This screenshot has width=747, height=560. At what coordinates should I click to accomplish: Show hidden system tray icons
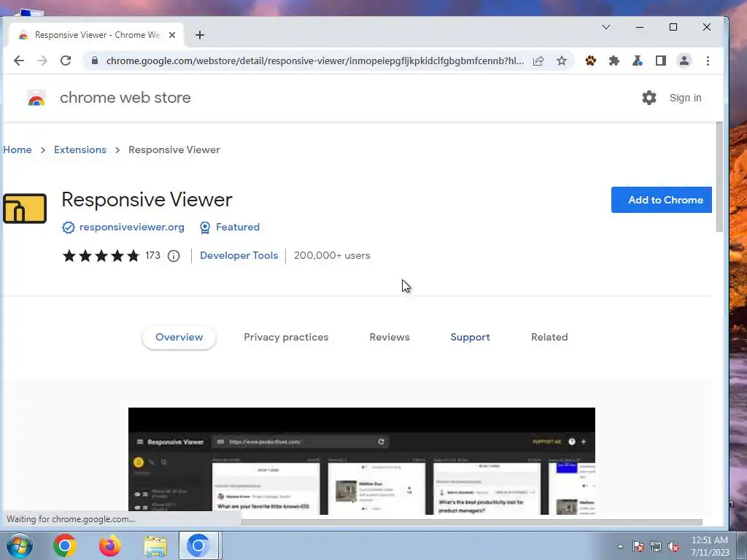click(x=620, y=546)
